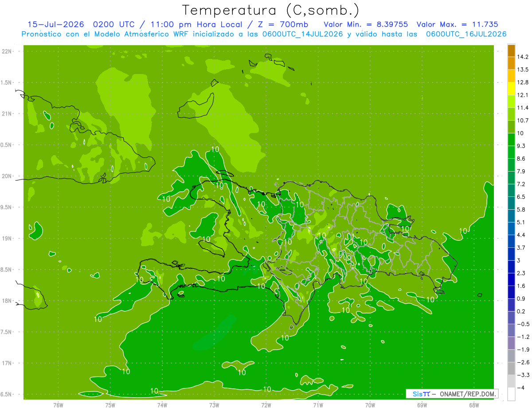Click the '68W' longitude label
The width and height of the screenshot is (532, 411).
473,405
